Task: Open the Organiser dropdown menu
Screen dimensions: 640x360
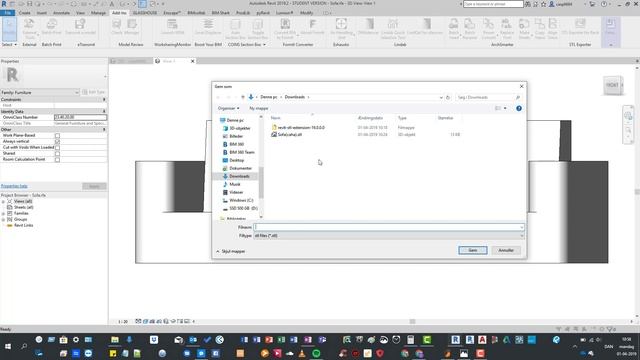Action: 229,108
